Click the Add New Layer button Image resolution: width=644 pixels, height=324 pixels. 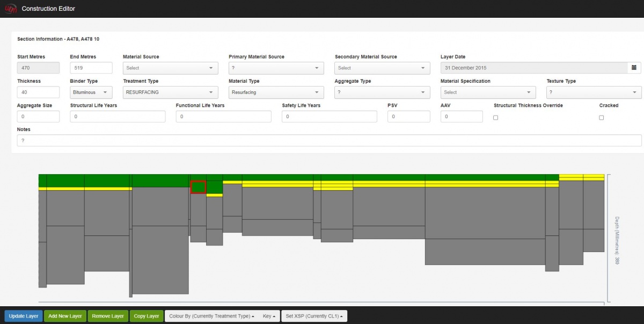click(65, 316)
